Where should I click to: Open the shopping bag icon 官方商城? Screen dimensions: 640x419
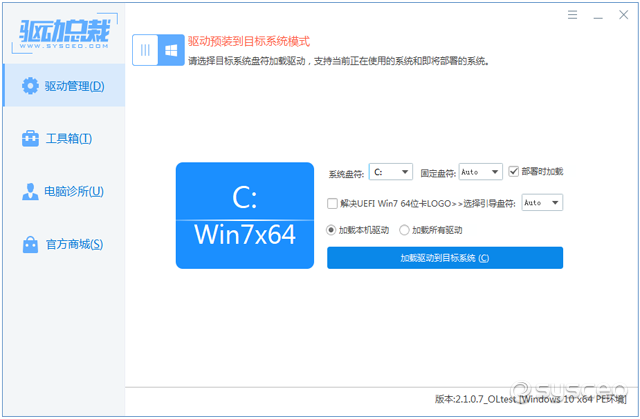tap(30, 245)
